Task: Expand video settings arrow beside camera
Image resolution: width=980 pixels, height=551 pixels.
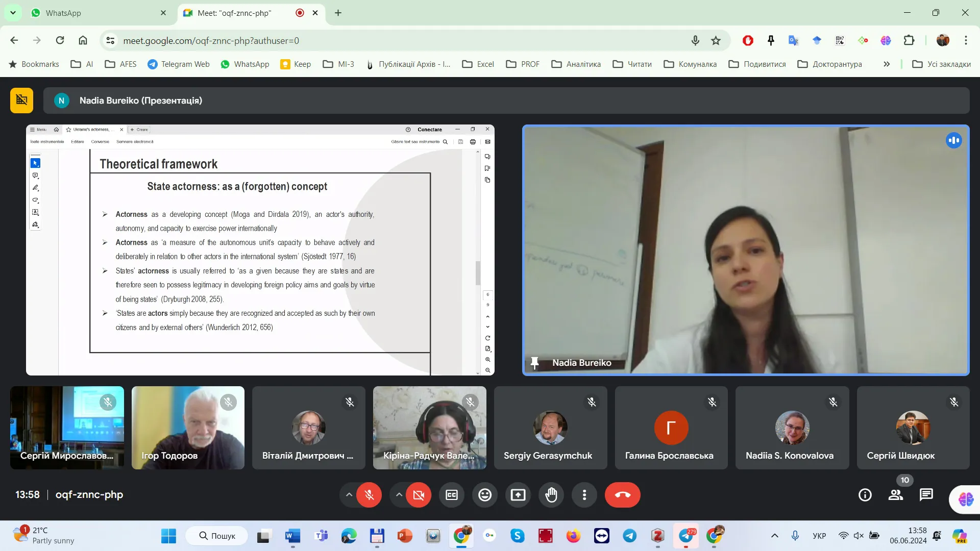Action: click(x=399, y=495)
